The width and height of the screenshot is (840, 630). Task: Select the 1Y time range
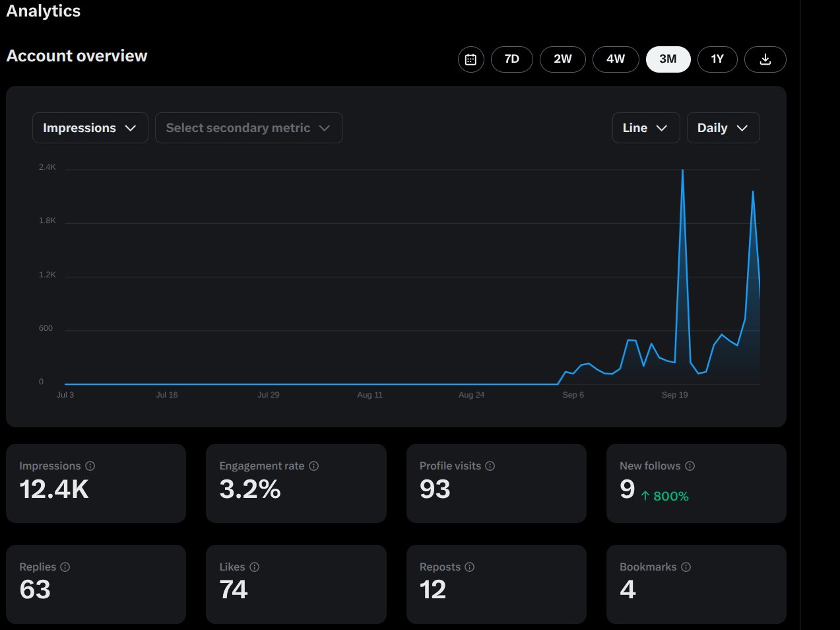[717, 59]
